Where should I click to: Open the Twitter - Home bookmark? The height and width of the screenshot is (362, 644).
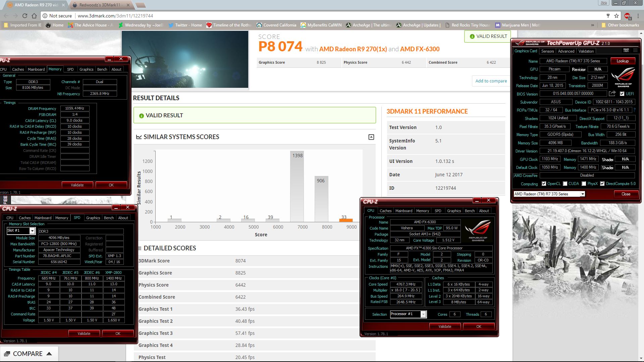185,25
